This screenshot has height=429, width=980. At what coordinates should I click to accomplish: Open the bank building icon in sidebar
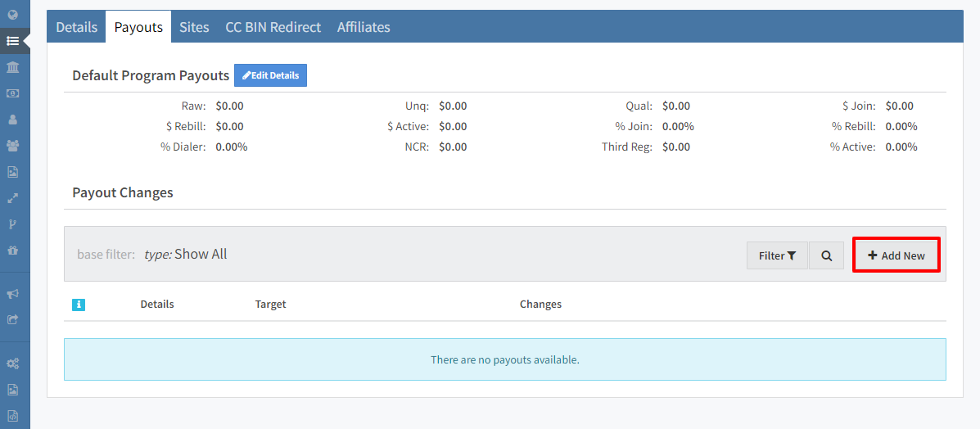click(x=13, y=66)
